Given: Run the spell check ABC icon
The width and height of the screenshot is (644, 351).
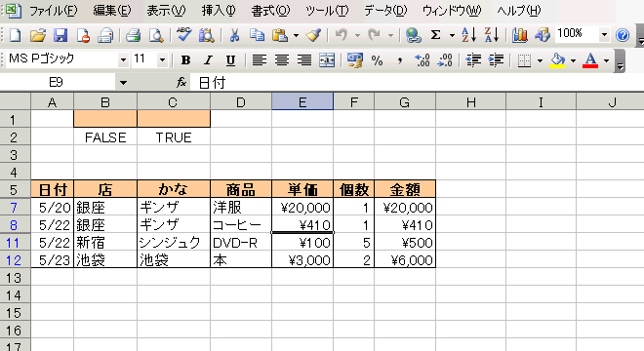Looking at the screenshot, I should click(183, 34).
